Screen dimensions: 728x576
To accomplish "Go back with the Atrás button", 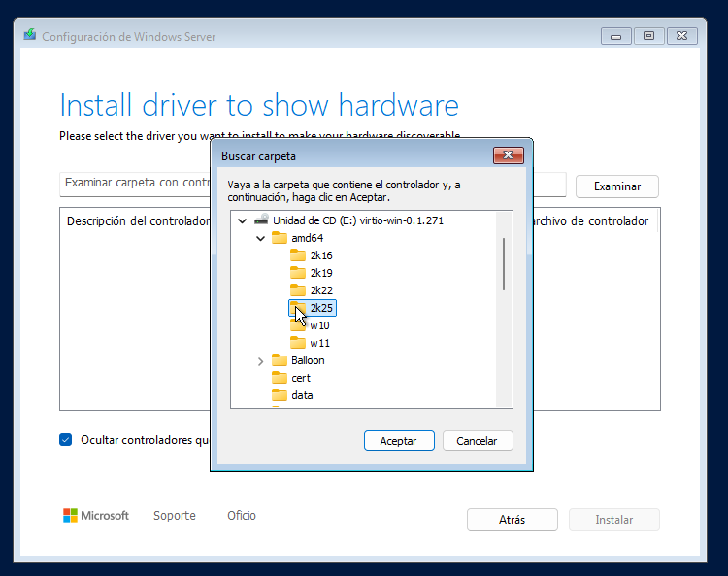I will (512, 520).
